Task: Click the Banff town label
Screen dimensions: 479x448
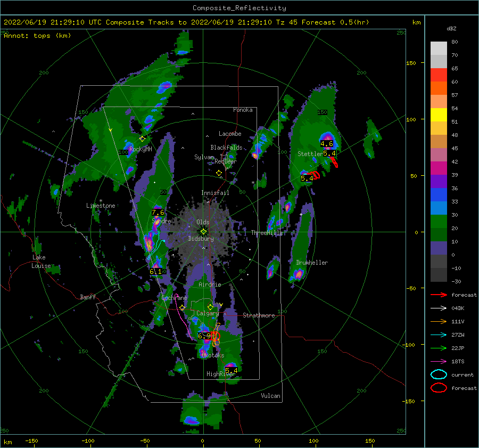Action: 88,297
